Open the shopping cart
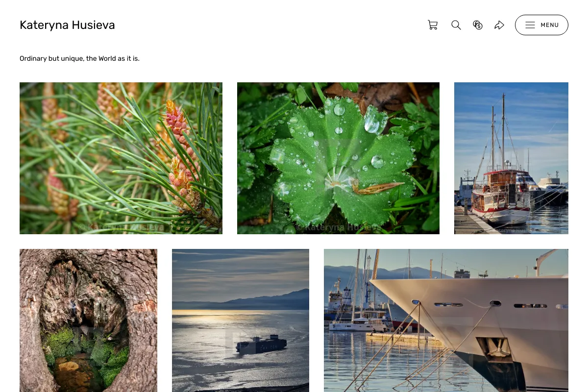Screen dimensions: 588x392 tap(433, 25)
